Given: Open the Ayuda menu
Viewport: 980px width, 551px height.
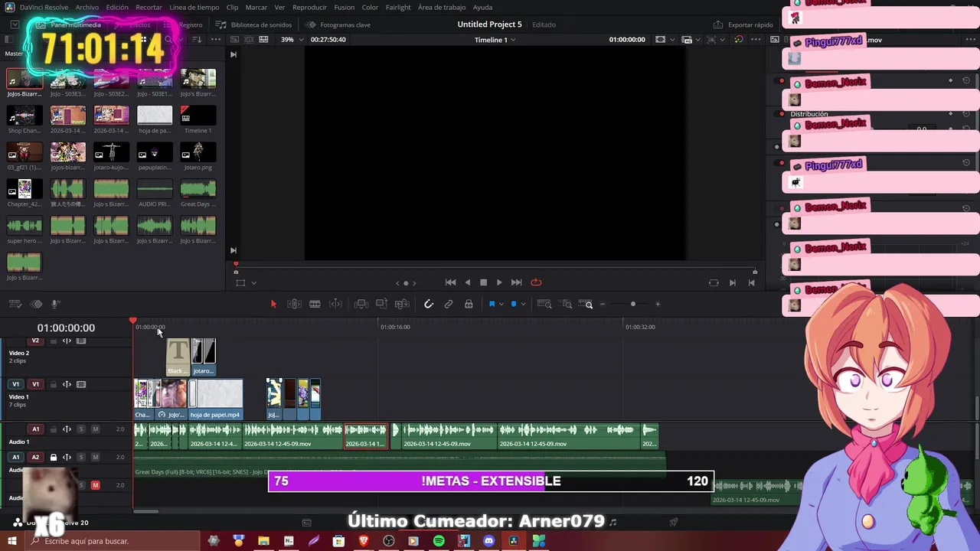Looking at the screenshot, I should point(482,7).
